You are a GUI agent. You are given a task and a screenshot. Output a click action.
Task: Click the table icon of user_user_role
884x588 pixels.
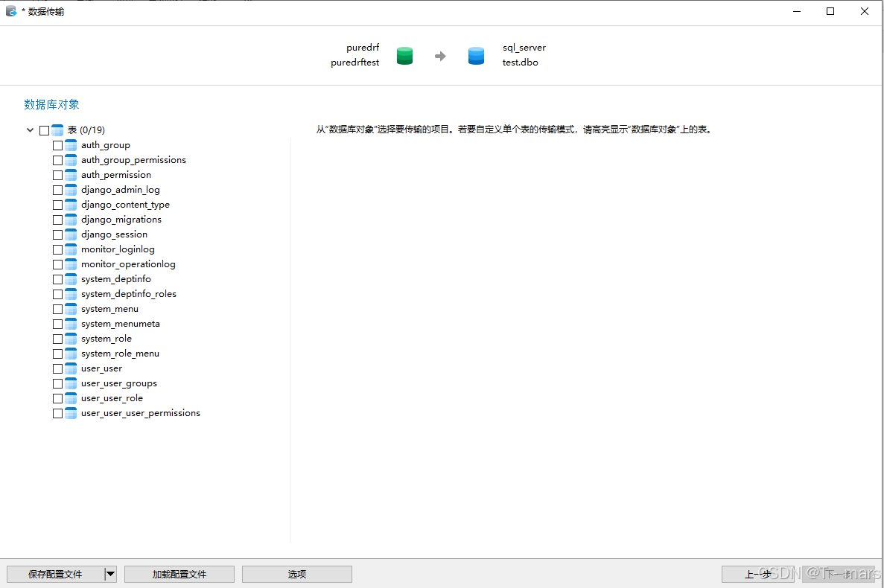coord(71,399)
